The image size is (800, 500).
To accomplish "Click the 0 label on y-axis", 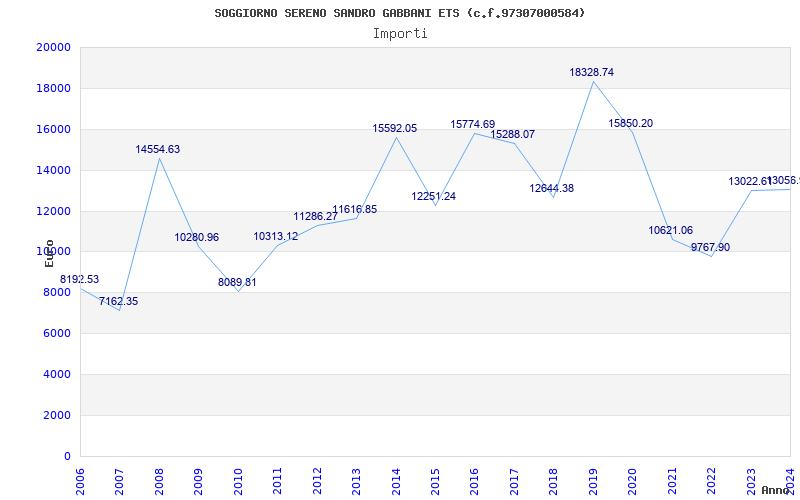I will point(67,457).
